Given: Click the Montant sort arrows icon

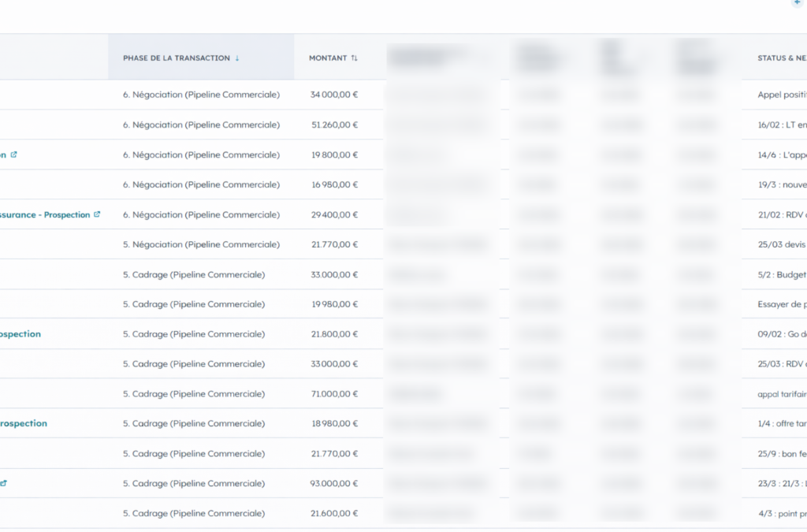Looking at the screenshot, I should coord(354,58).
